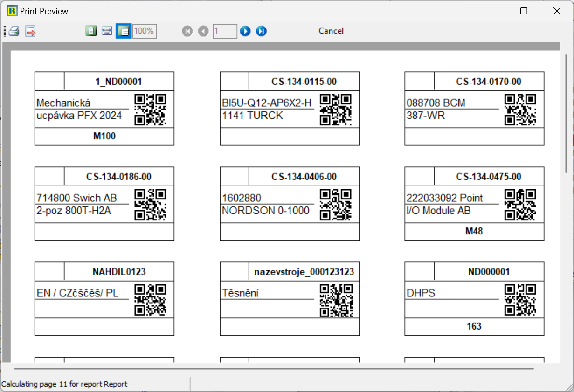Toggle the highlighted 100% zoom view icon
This screenshot has height=392, width=574.
pyautogui.click(x=124, y=31)
